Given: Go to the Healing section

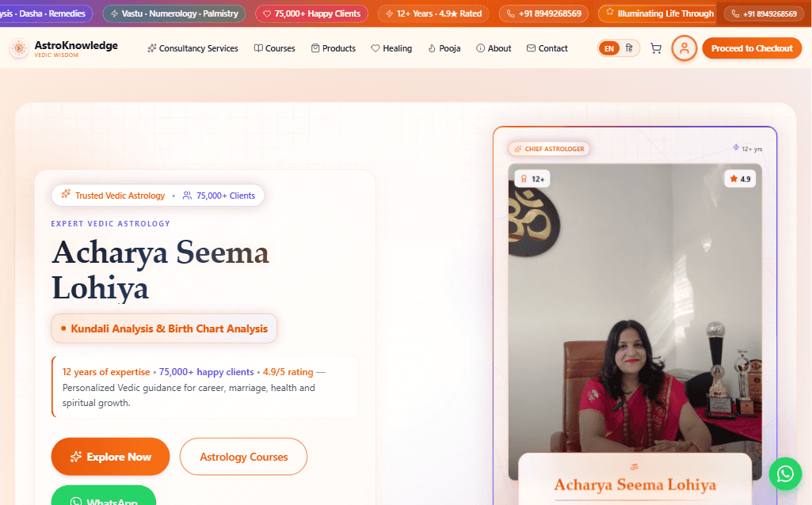Looking at the screenshot, I should point(391,48).
